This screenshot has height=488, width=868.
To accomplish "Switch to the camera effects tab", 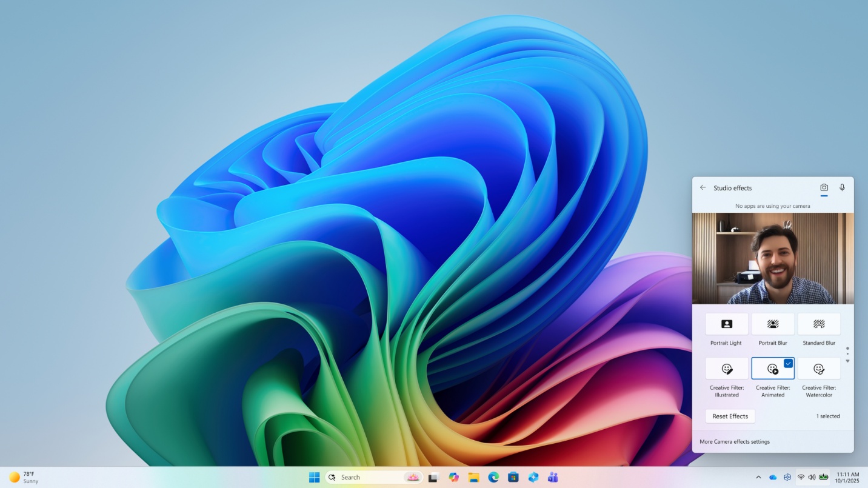I will 824,188.
